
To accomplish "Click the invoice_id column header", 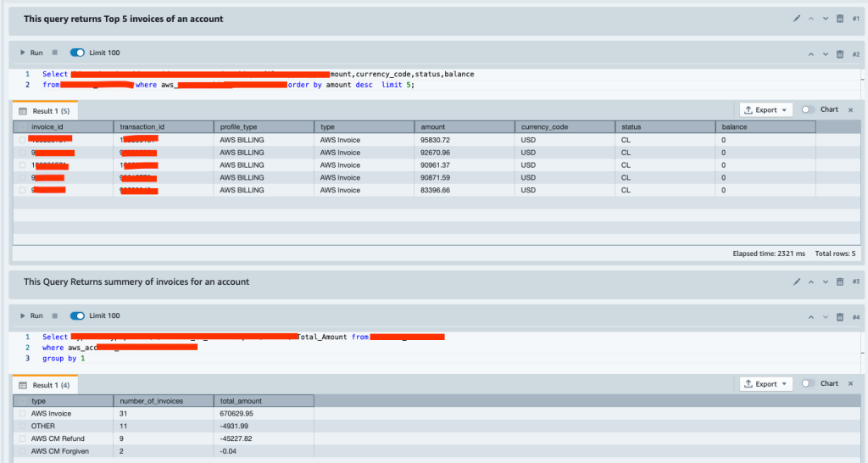I will click(x=64, y=127).
